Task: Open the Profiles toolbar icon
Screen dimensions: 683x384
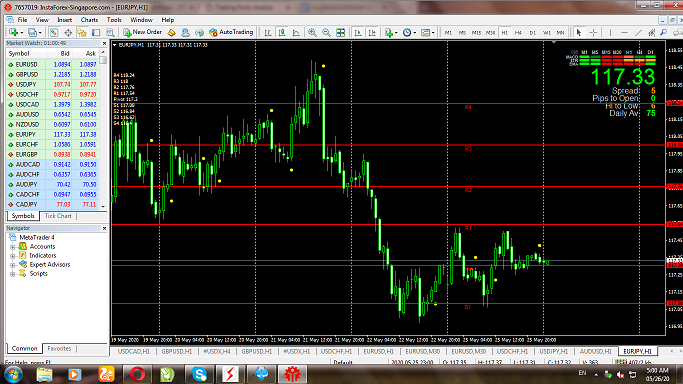Action: pos(32,32)
